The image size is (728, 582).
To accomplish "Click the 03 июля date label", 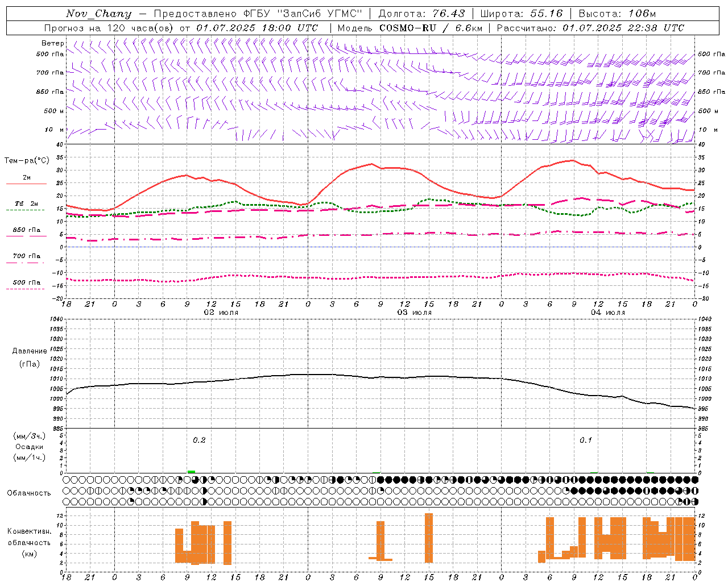I will 414,313.
